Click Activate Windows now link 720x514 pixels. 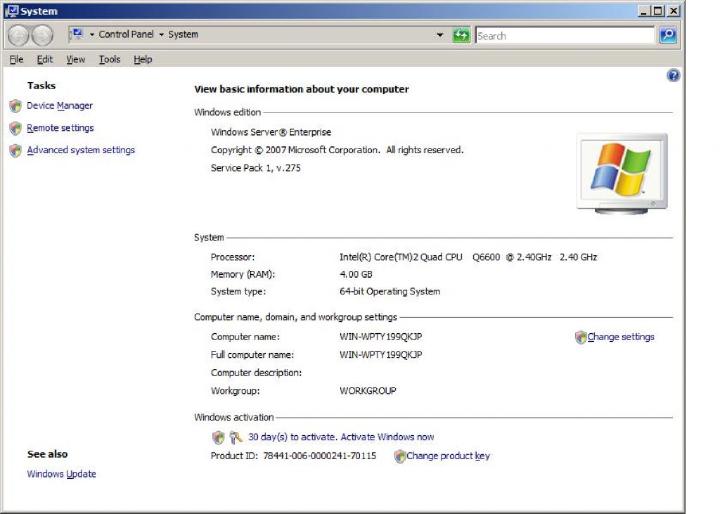(387, 437)
